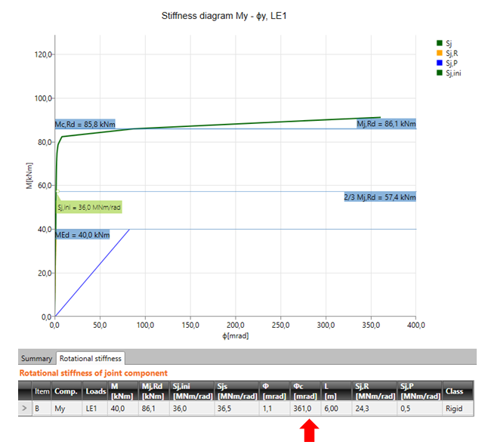
Task: Click the 'Mj,Rd = 86,1 kNm' chart label
Action: (386, 124)
